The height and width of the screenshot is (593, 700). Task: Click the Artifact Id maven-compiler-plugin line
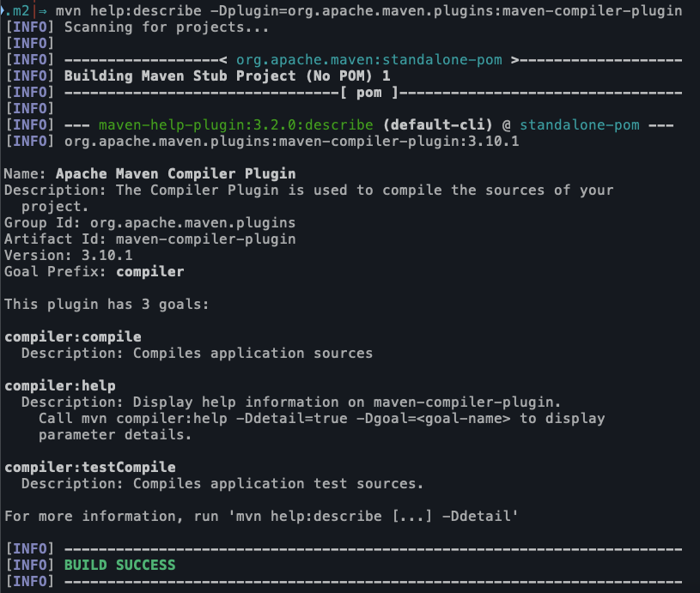[150, 239]
